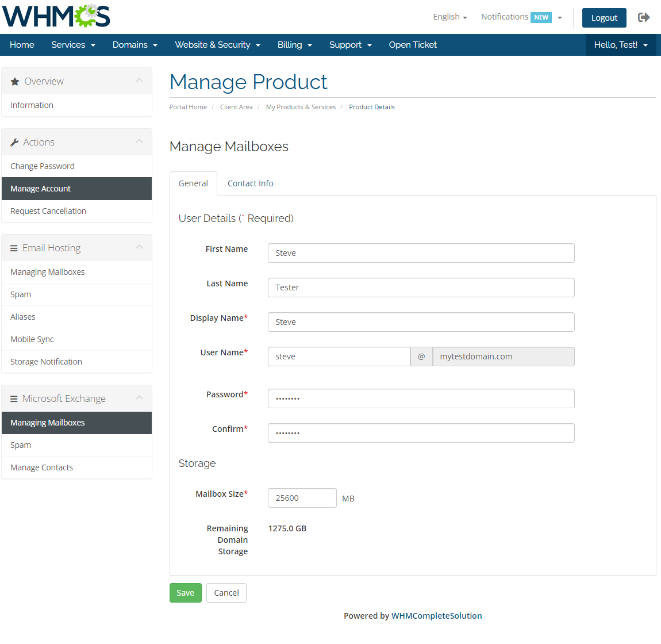Collapse the Actions panel chevron
Image resolution: width=661 pixels, height=644 pixels.
tap(140, 141)
